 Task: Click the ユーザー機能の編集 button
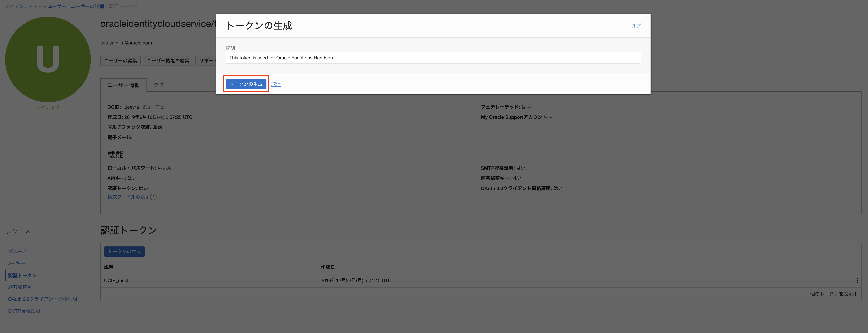[168, 61]
